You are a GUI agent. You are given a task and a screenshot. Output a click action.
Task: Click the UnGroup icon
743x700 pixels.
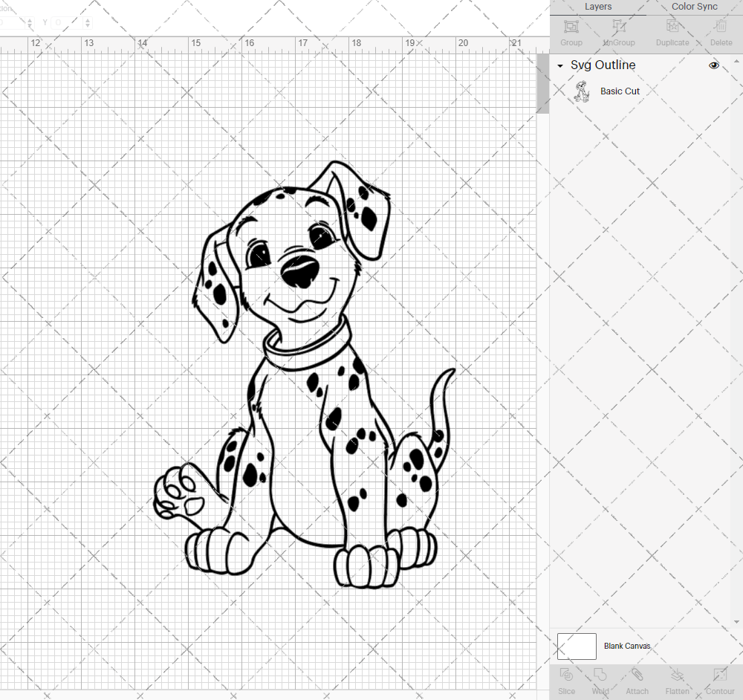click(x=618, y=26)
